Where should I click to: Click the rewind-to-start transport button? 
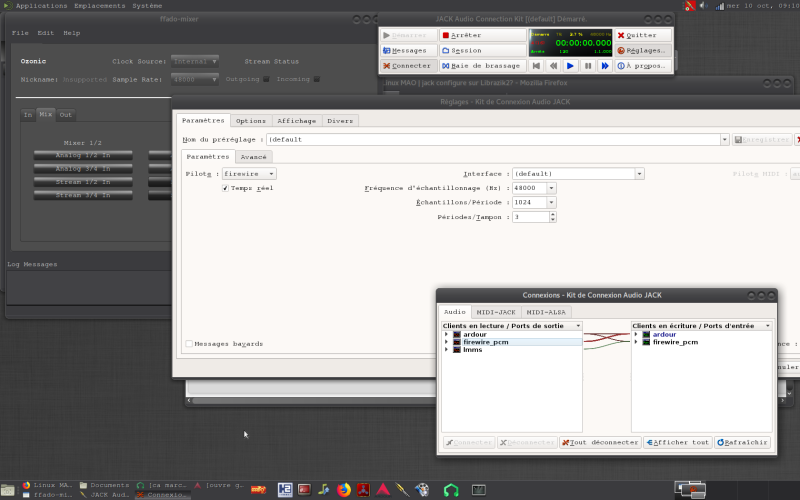pos(536,66)
